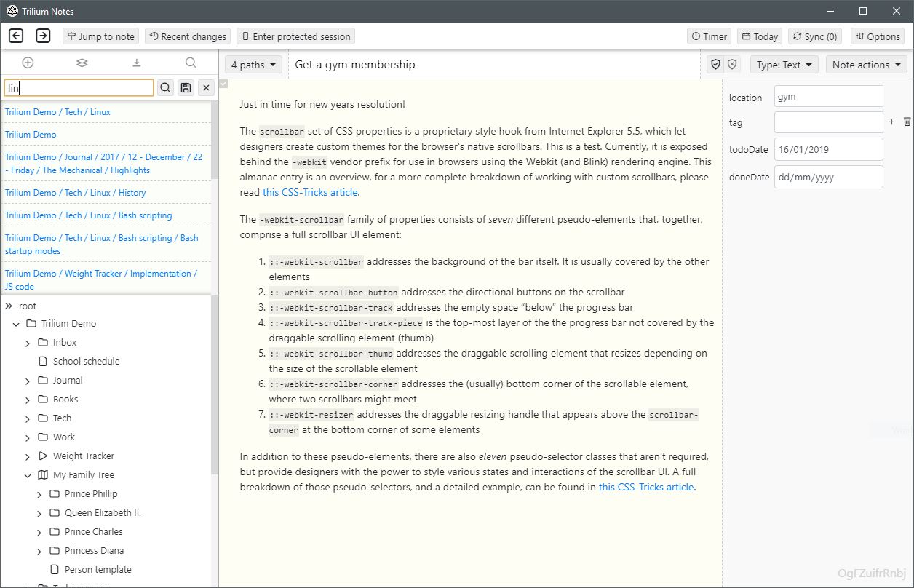Expand the Work node
Image resolution: width=914 pixels, height=588 pixels.
pyautogui.click(x=28, y=437)
